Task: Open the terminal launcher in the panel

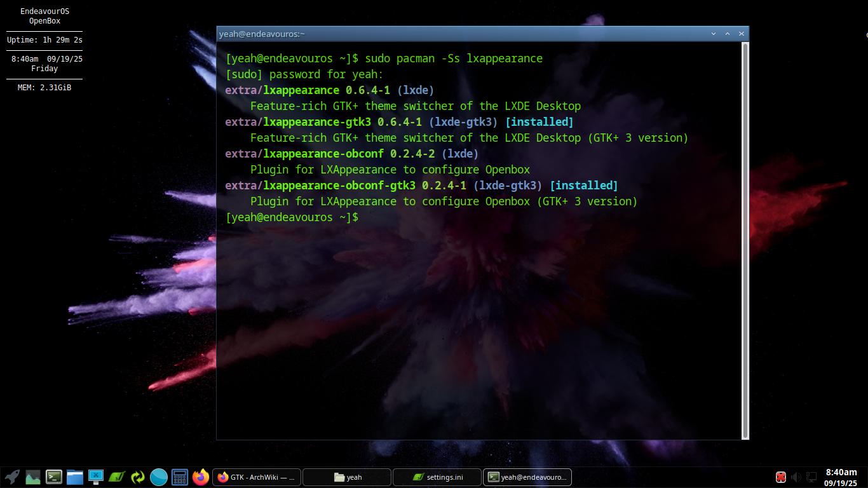Action: click(x=54, y=477)
